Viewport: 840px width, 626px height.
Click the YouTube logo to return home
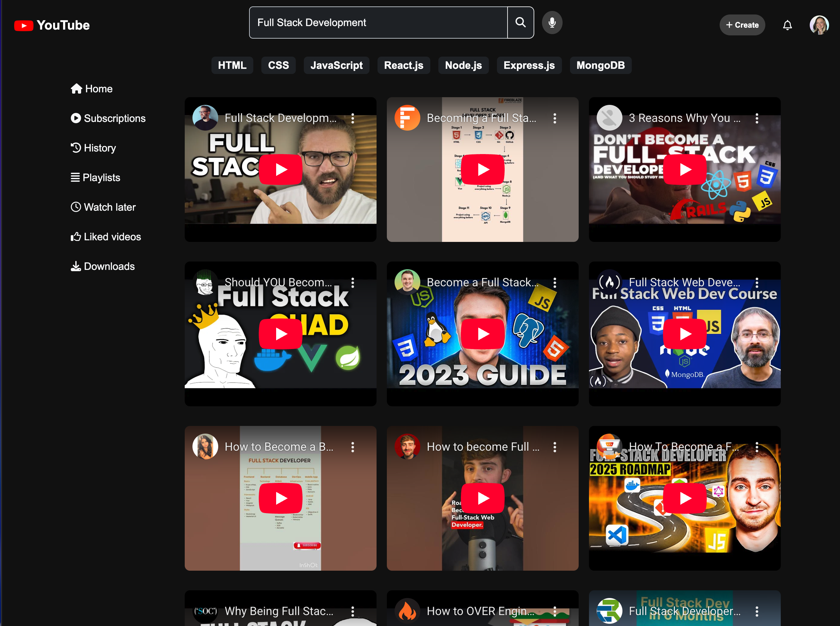(51, 25)
